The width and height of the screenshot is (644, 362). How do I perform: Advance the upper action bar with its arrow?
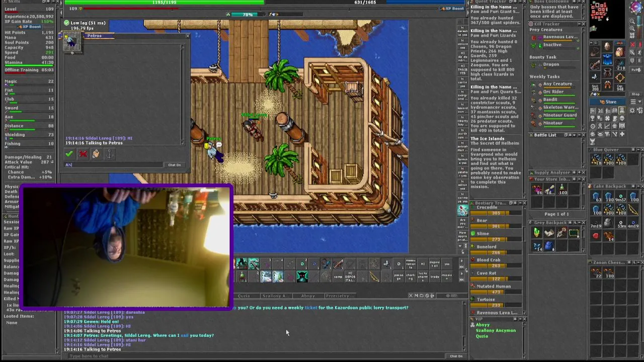461,260
